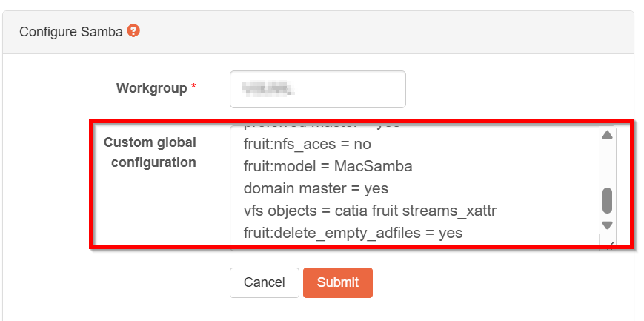Viewport: 644px width, 321px height.
Task: Click the help icon beside Configure Samba
Action: [x=133, y=31]
